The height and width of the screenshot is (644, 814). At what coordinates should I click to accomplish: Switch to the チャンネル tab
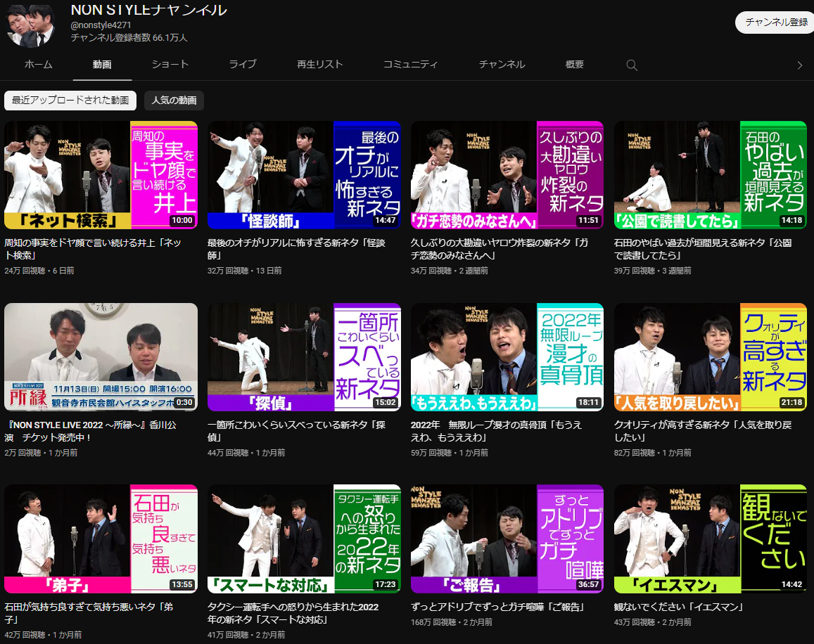click(x=502, y=65)
